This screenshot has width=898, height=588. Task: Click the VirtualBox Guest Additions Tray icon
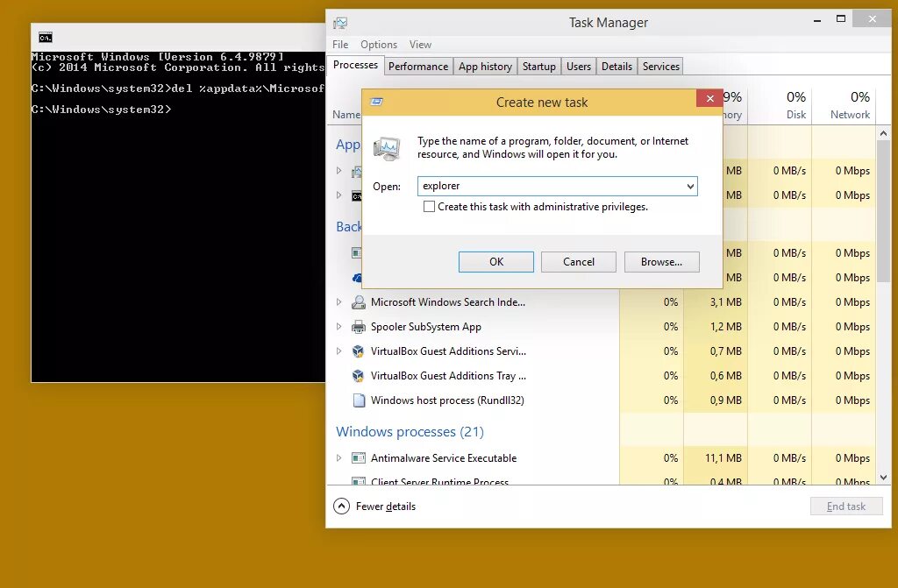[x=359, y=376]
